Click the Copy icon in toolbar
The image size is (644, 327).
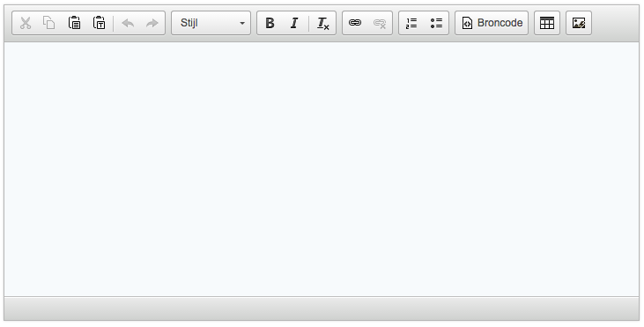49,23
